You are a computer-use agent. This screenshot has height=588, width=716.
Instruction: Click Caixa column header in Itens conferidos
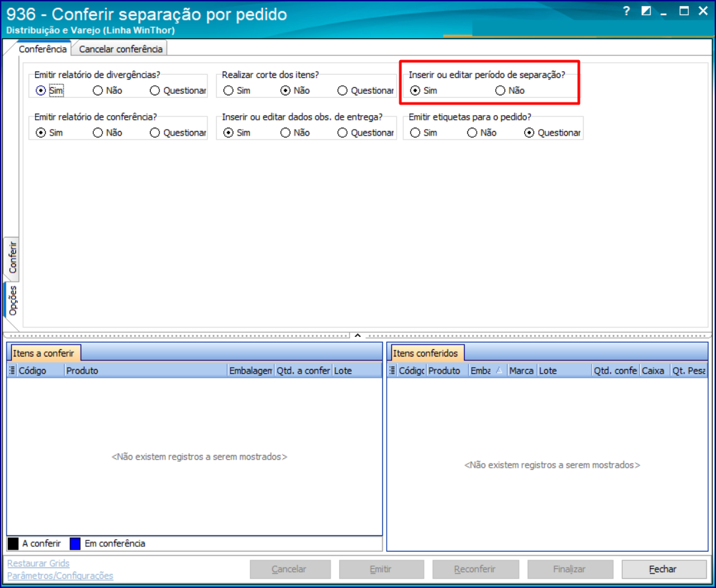click(x=655, y=370)
